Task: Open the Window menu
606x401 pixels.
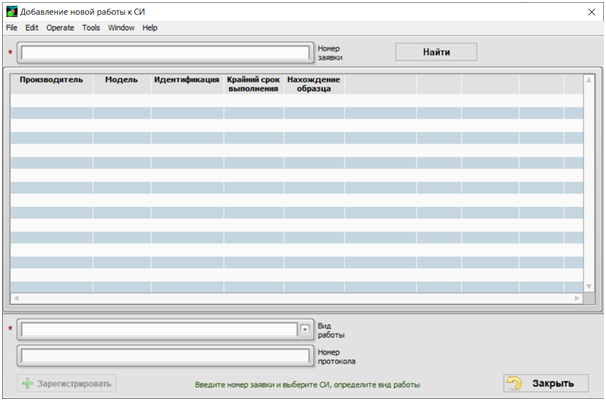Action: (x=121, y=28)
